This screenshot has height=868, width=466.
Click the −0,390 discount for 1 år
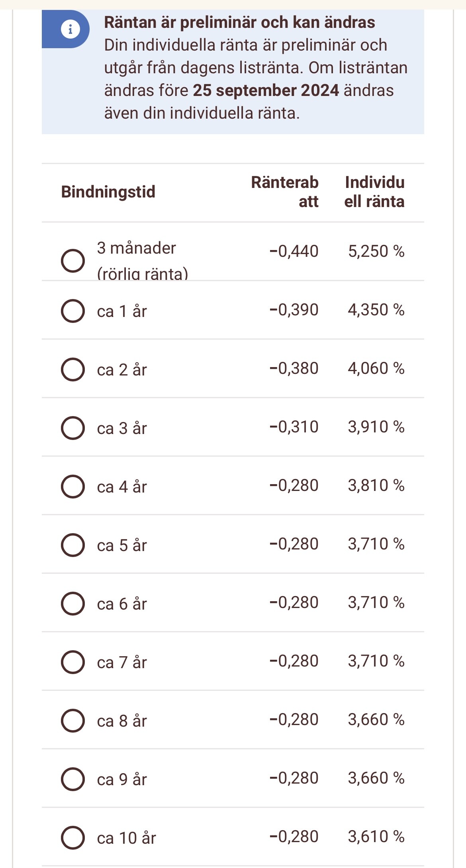click(x=294, y=310)
